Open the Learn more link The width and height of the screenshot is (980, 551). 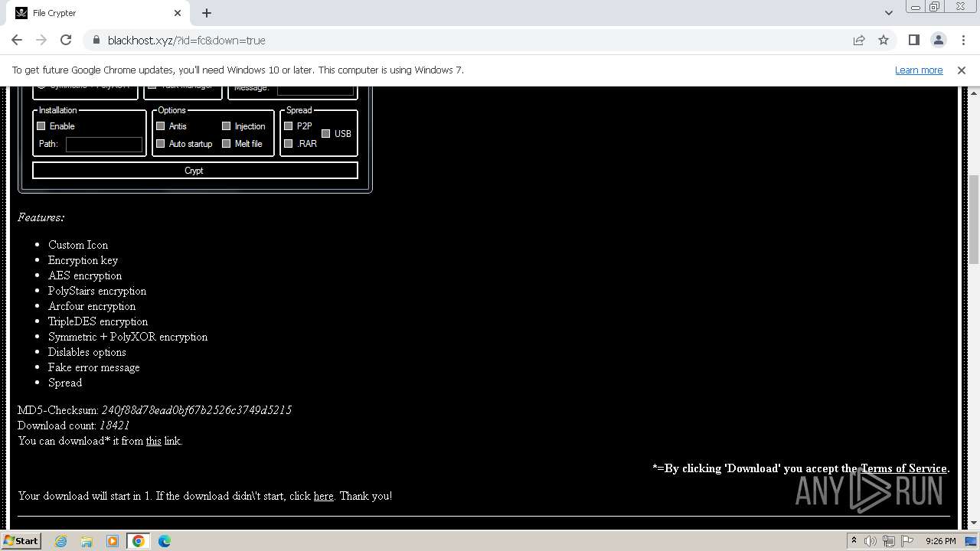click(x=919, y=70)
